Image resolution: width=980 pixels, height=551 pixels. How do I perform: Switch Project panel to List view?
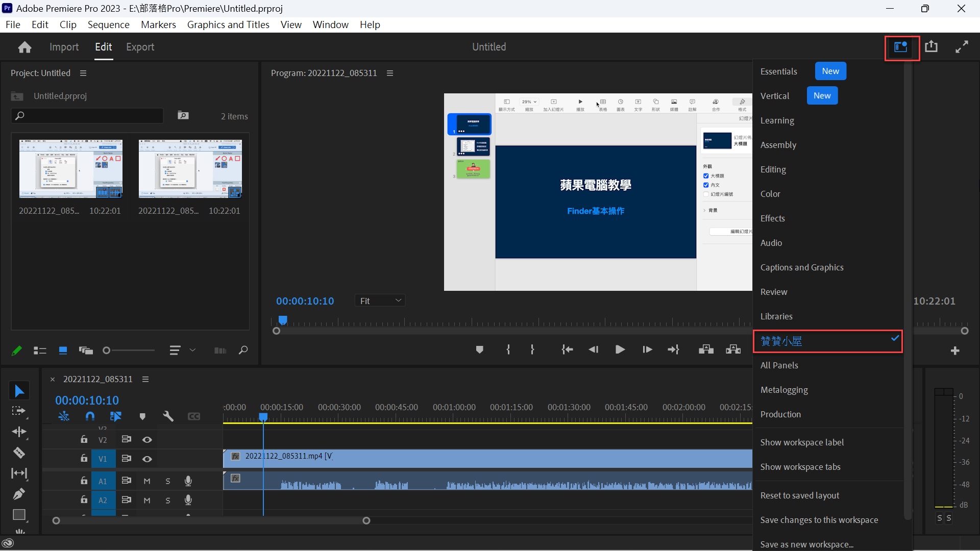point(40,350)
